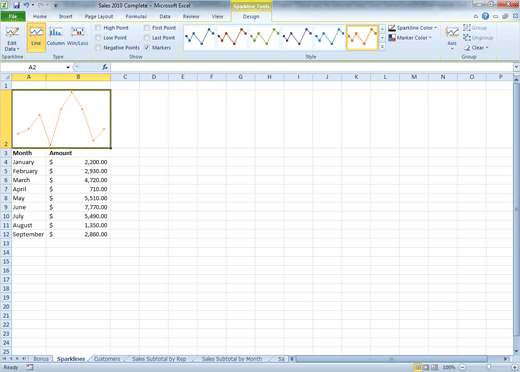Viewport: 520px width, 372px height.
Task: Switch to Page Layout view in status bar
Action: (426, 367)
